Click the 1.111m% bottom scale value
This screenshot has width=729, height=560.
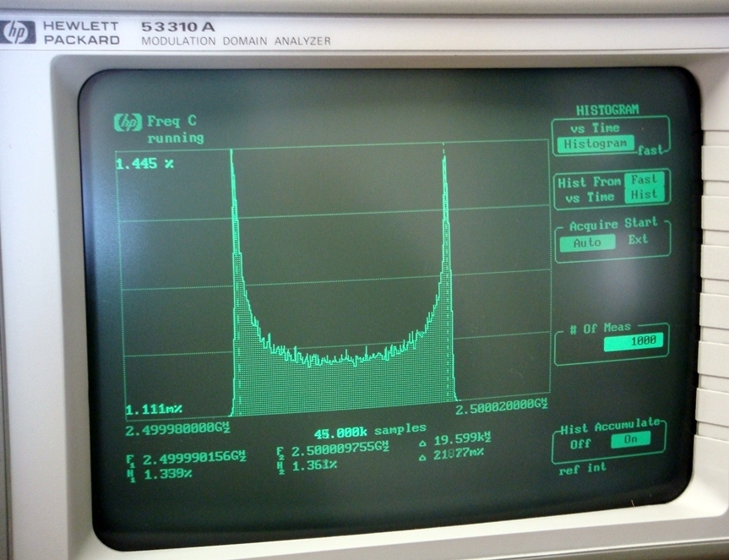point(154,410)
